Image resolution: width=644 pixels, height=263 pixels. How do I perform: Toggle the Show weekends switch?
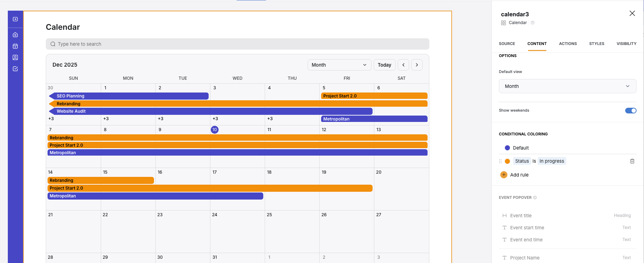tap(631, 111)
